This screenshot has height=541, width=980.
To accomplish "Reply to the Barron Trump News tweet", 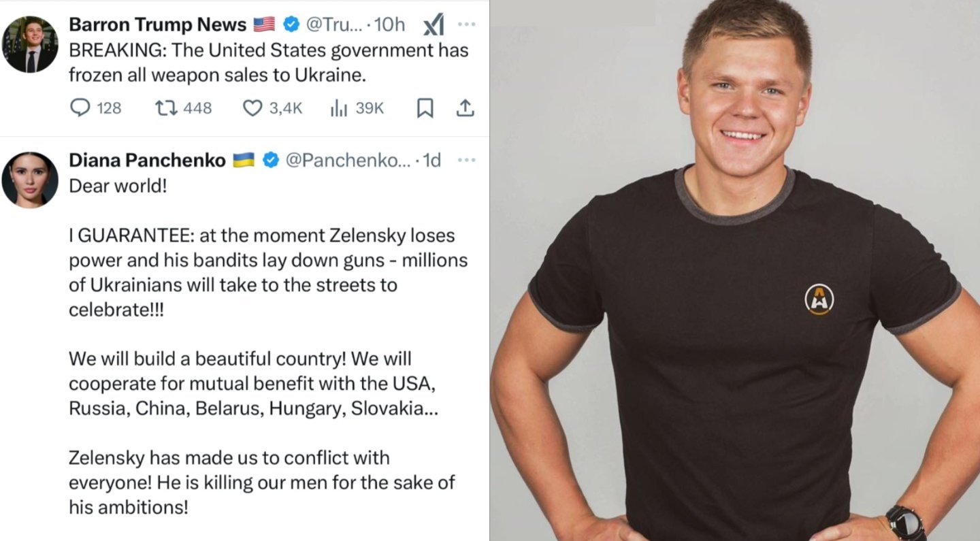I will coord(81,108).
